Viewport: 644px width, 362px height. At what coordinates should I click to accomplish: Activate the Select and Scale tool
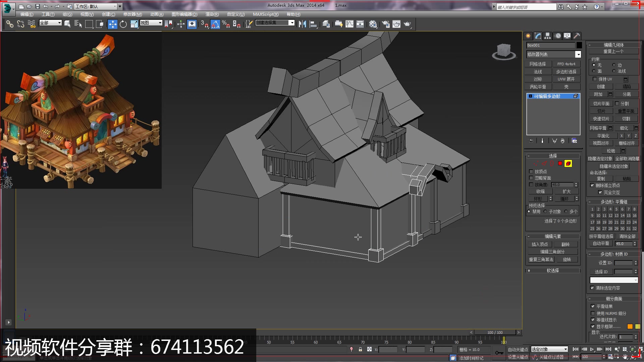134,24
